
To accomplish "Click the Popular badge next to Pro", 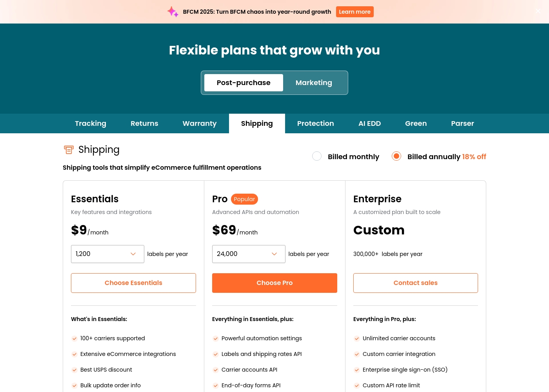I will [244, 199].
